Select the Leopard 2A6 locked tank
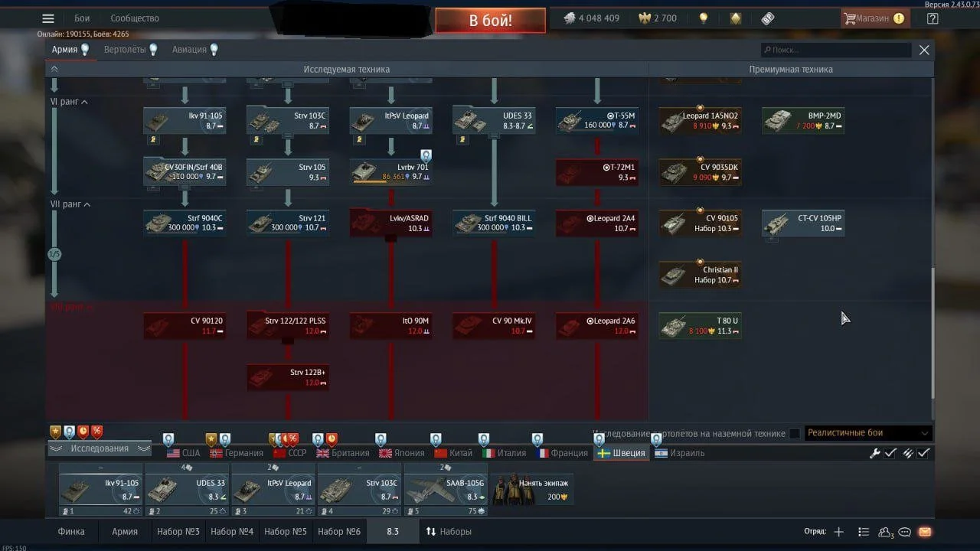The width and height of the screenshot is (980, 551). pos(597,326)
